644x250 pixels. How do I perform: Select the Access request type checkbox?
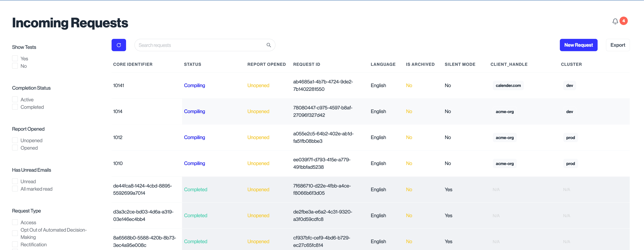(x=15, y=222)
